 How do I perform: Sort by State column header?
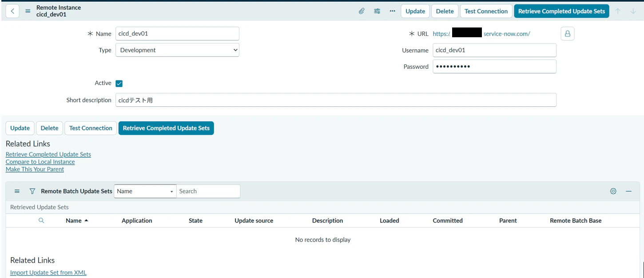(x=195, y=220)
